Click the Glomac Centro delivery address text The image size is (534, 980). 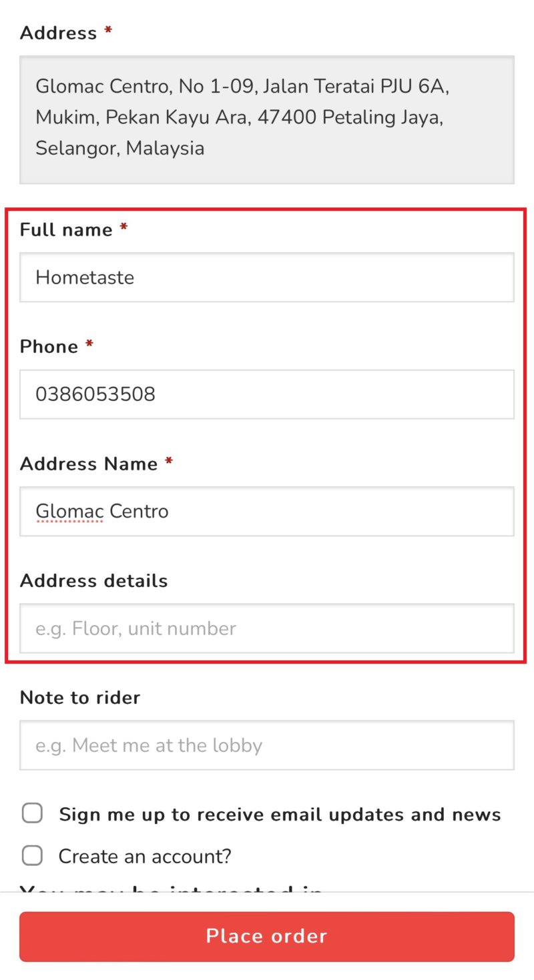point(244,117)
